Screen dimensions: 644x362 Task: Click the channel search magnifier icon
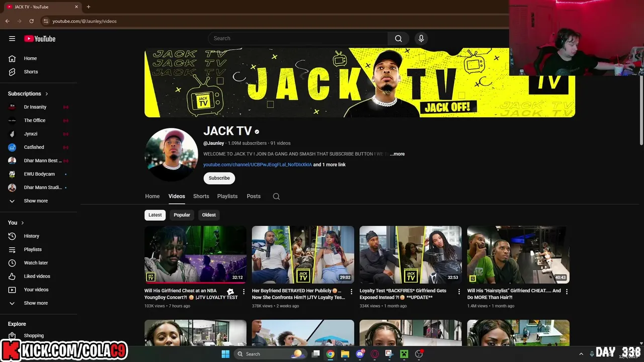click(276, 197)
